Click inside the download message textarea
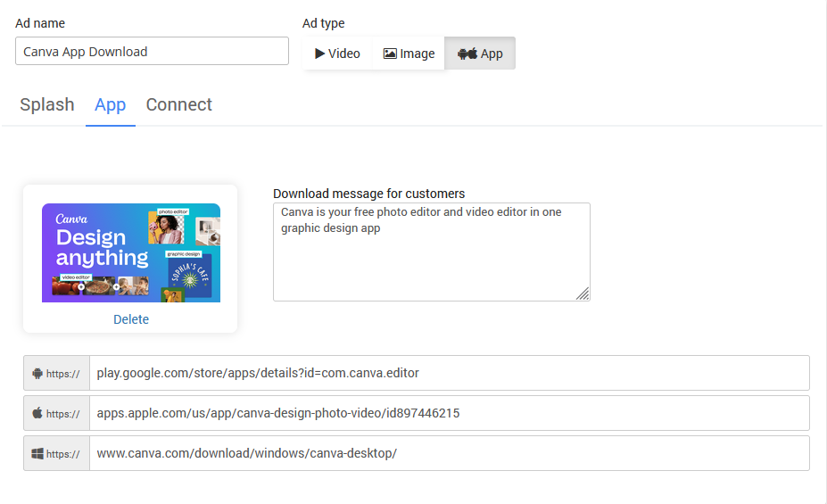Image resolution: width=827 pixels, height=504 pixels. 431,259
